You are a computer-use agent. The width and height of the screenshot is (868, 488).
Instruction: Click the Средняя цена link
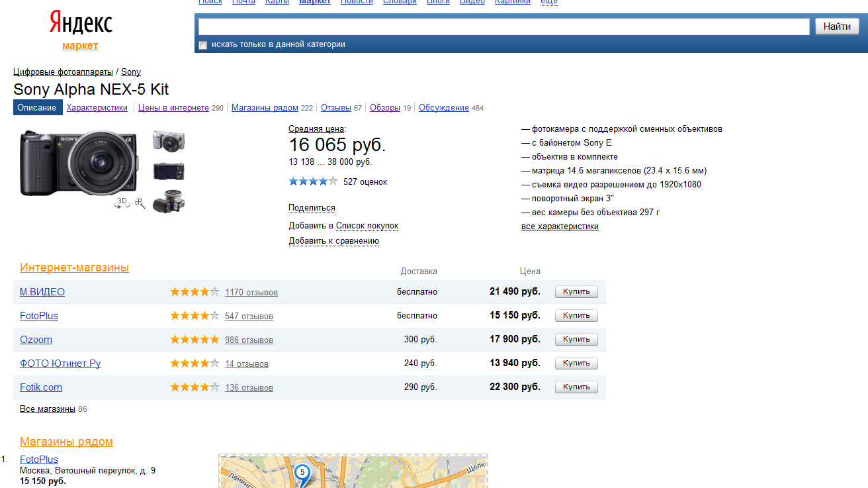(316, 129)
